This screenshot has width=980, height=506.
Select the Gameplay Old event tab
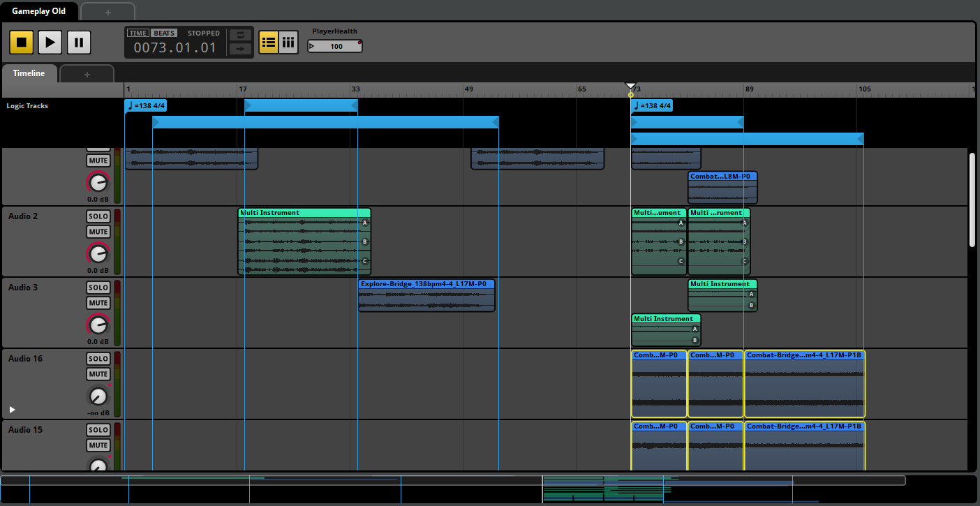tap(39, 11)
